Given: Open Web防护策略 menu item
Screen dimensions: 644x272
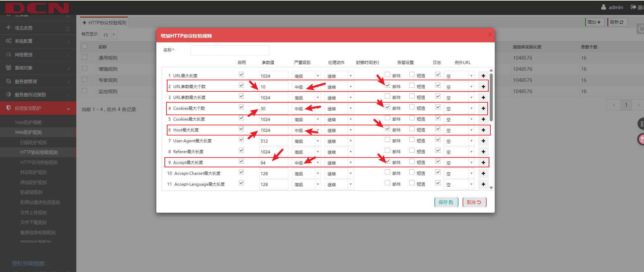Looking at the screenshot, I should pos(28,122).
